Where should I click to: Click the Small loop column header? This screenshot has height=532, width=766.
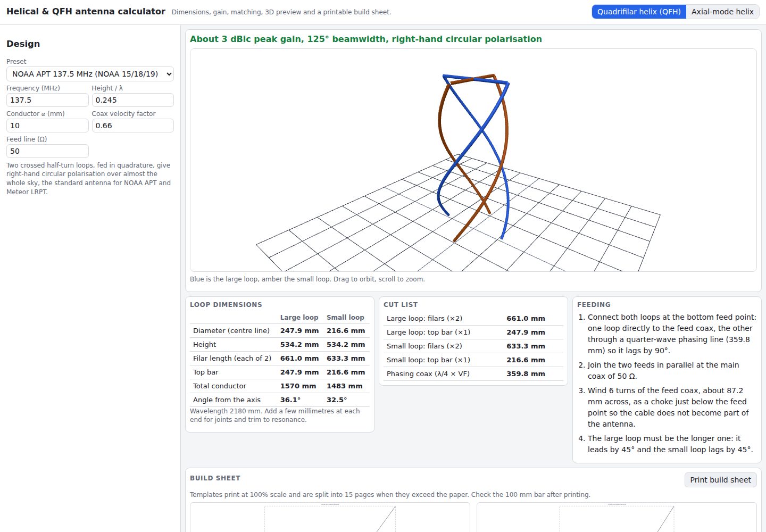coord(345,317)
